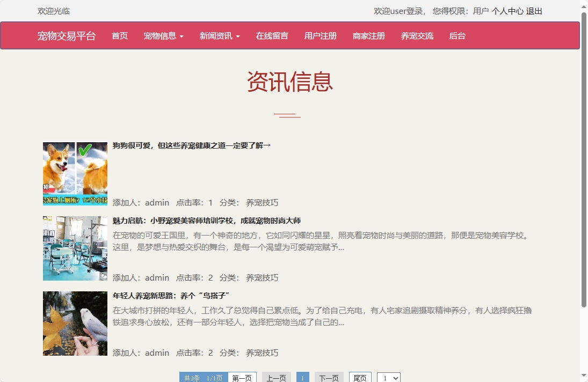This screenshot has height=382, width=588.
Task: Click the 商家注册 link
Action: [368, 35]
